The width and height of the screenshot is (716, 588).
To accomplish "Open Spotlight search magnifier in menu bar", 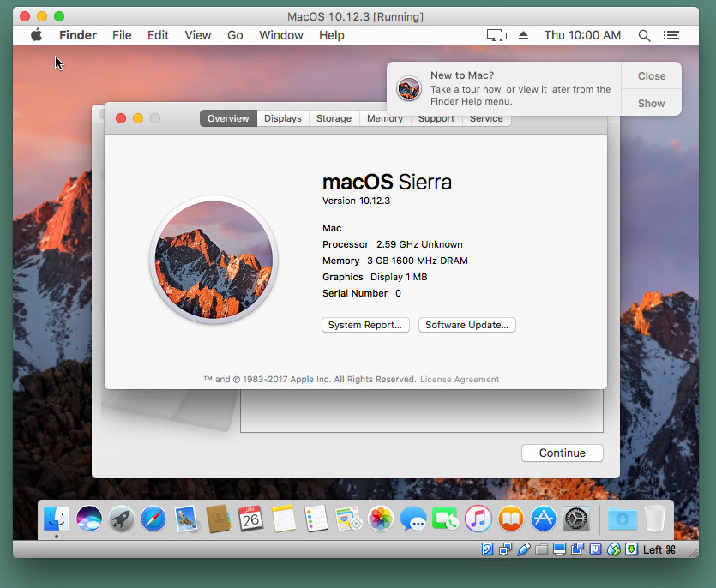I will point(644,35).
